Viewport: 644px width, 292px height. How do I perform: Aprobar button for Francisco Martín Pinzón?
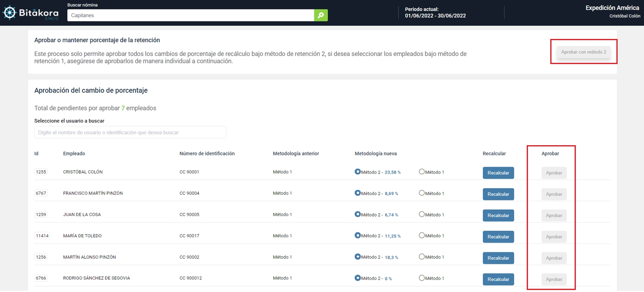[x=554, y=194]
